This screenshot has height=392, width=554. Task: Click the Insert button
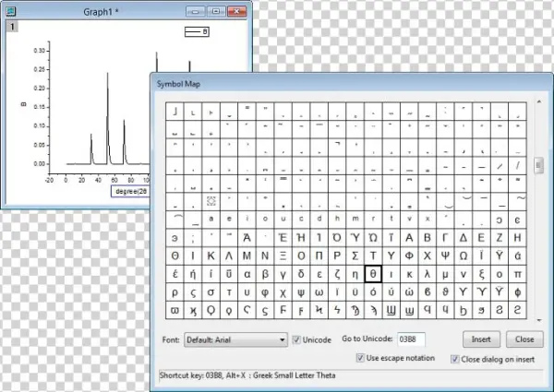point(481,339)
